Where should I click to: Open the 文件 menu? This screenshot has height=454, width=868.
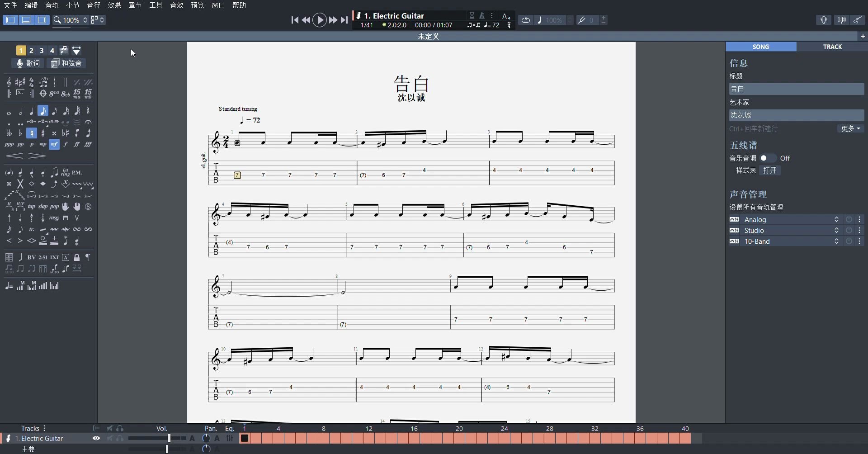[10, 5]
